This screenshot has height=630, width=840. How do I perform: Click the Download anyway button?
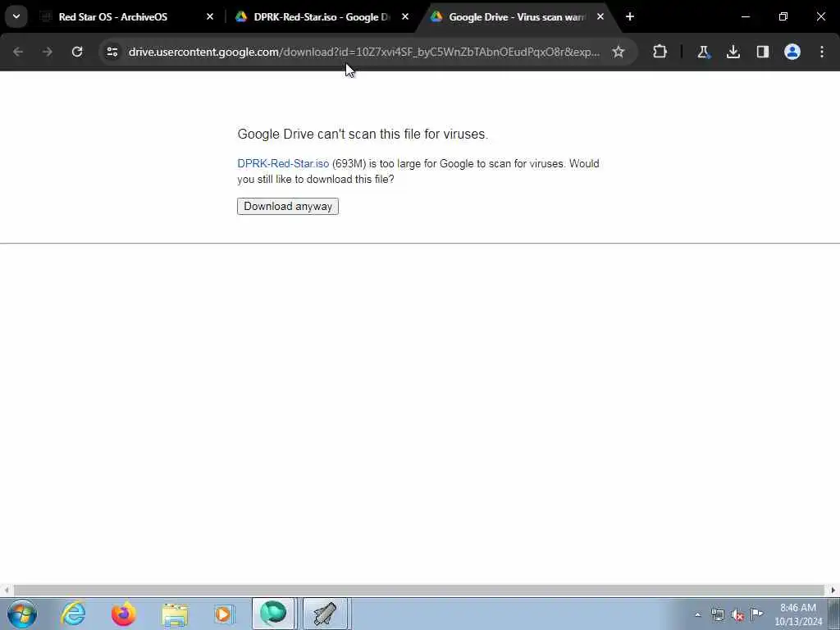tap(288, 206)
